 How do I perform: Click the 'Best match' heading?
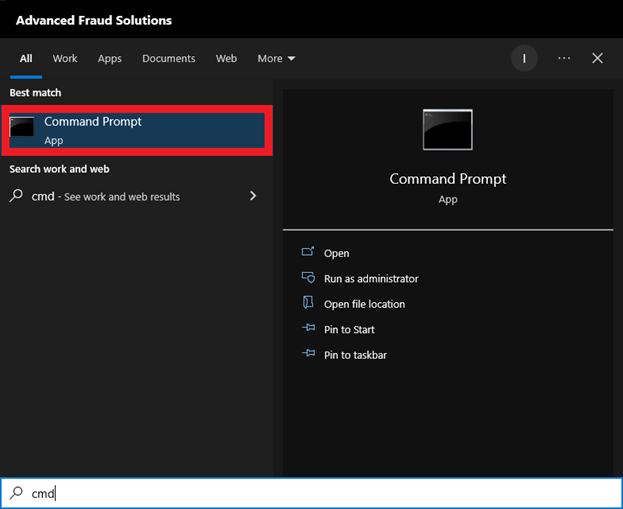pyautogui.click(x=35, y=93)
